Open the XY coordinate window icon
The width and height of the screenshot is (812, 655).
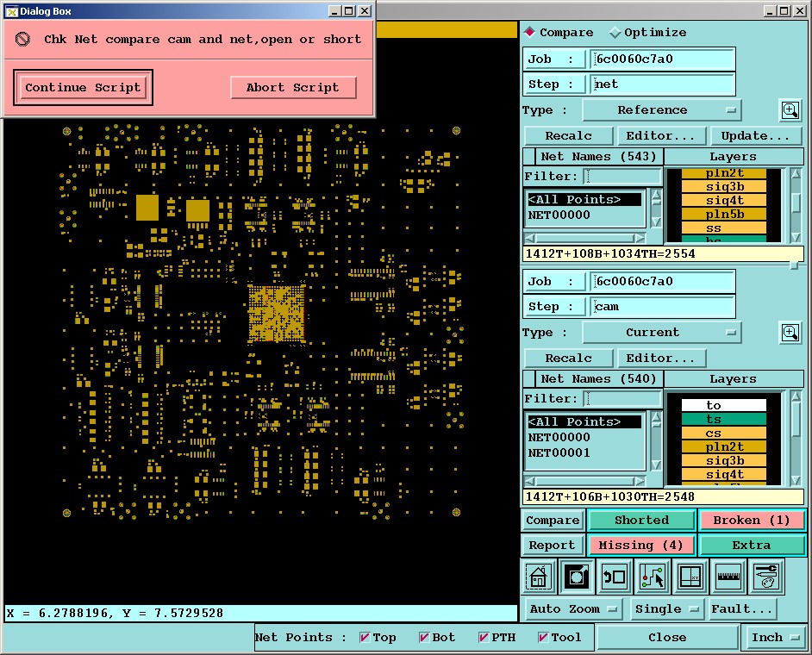tap(690, 577)
